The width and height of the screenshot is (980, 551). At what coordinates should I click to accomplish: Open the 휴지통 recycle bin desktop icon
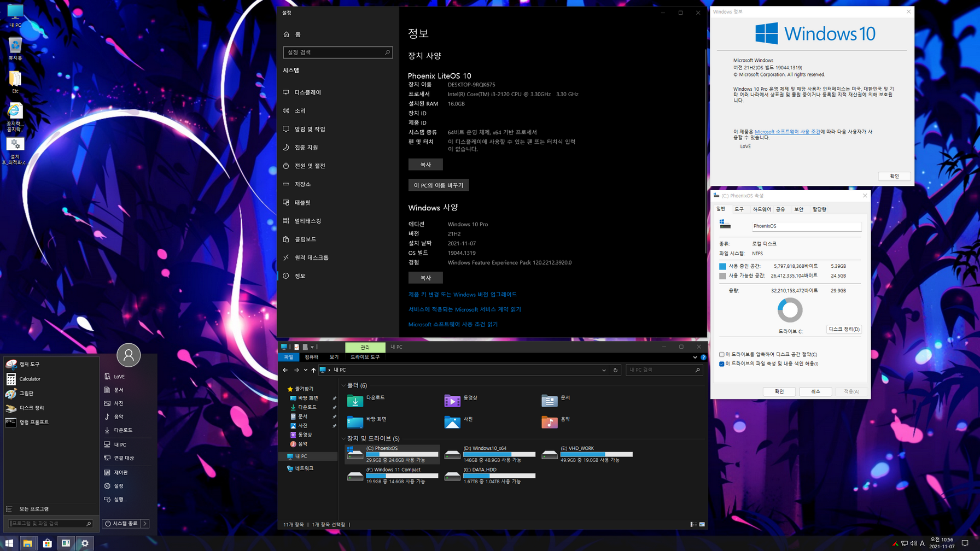[x=15, y=49]
